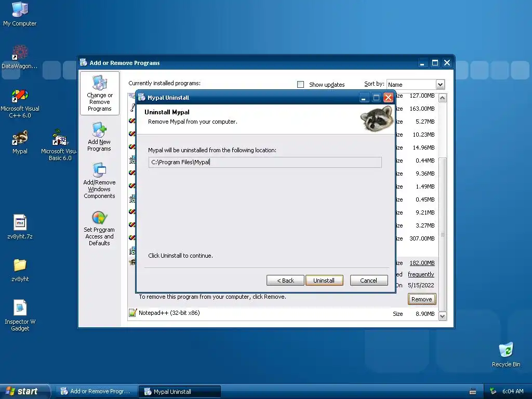Viewport: 532px width, 399px height.
Task: Click the raccoon logo in uninstaller header
Action: click(377, 118)
